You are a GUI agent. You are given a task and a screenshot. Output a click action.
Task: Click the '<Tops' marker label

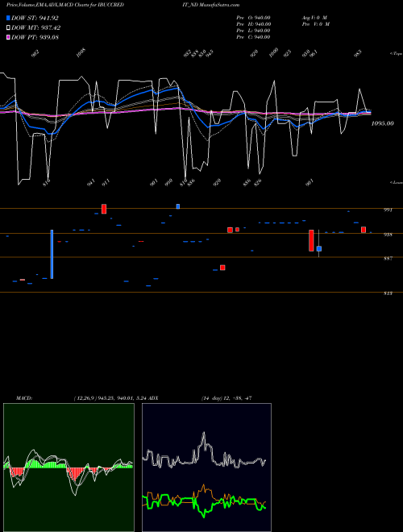397,54
